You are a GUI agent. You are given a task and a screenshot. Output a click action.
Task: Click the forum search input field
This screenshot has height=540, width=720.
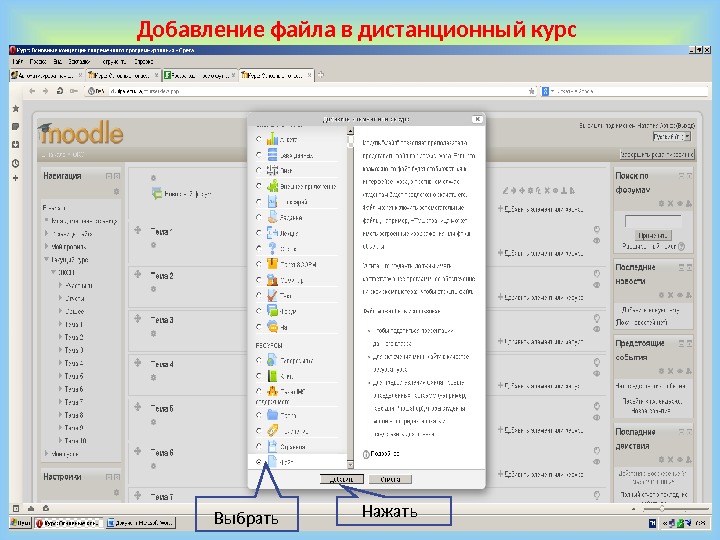(652, 221)
